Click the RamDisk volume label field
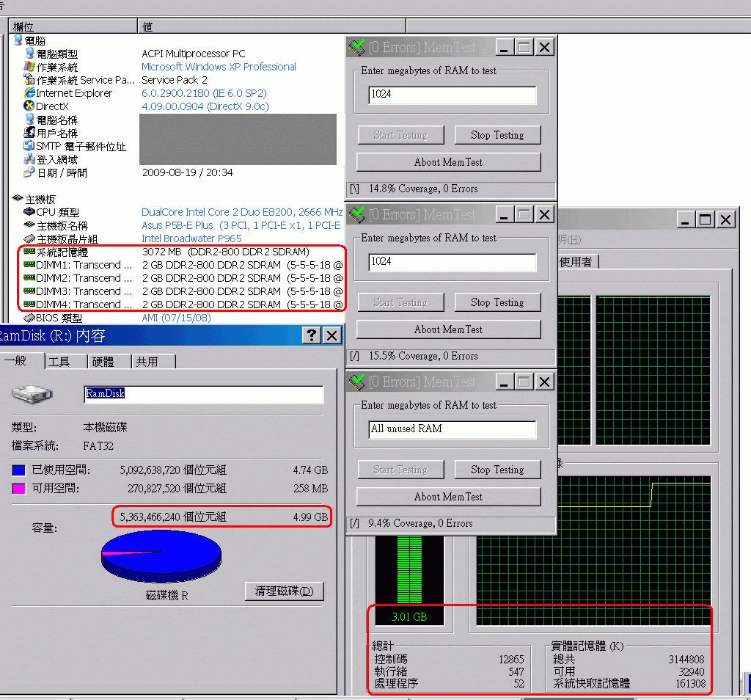Image resolution: width=751 pixels, height=700 pixels. [204, 394]
